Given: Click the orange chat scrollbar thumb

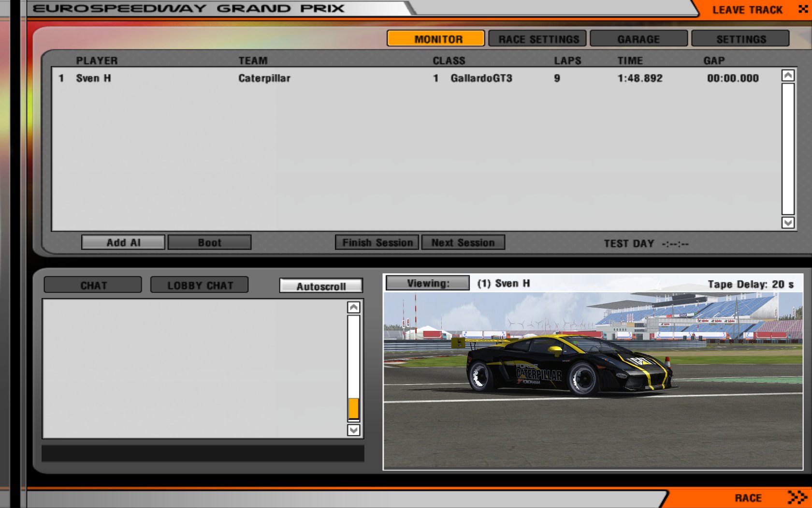Looking at the screenshot, I should (354, 409).
